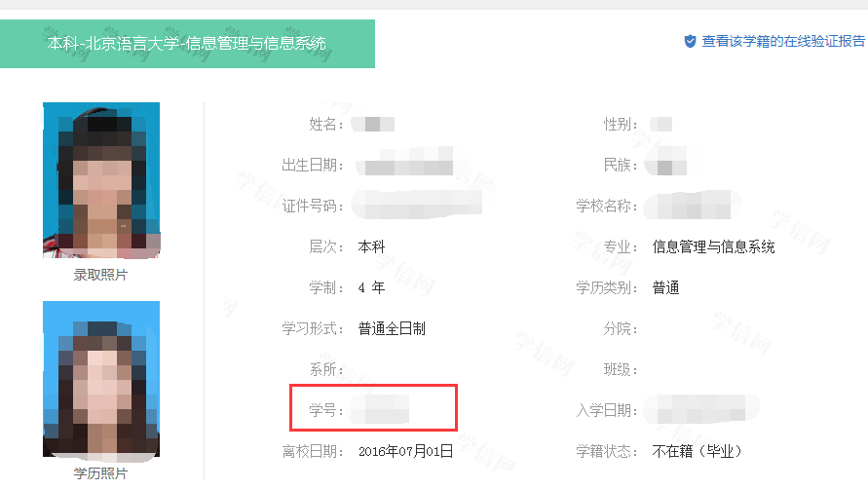The height and width of the screenshot is (490, 868).
Task: Click the 学制 value 4 年
Action: click(371, 287)
